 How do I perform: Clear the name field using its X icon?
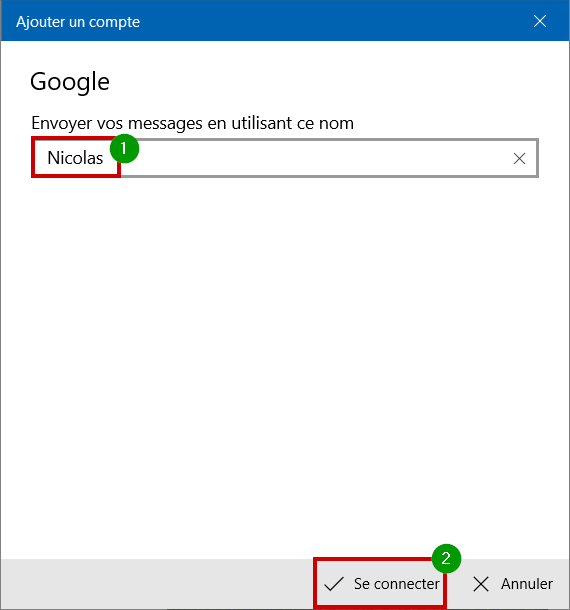pos(519,158)
